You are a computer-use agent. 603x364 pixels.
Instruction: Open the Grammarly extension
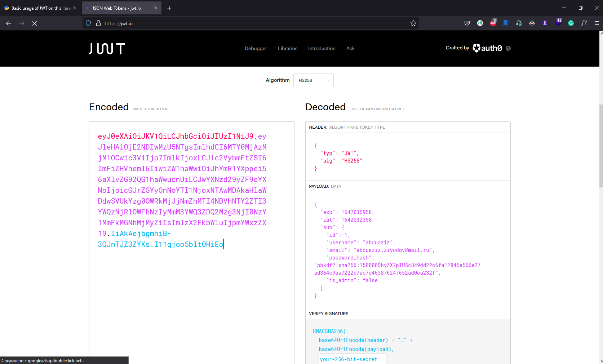click(x=571, y=23)
